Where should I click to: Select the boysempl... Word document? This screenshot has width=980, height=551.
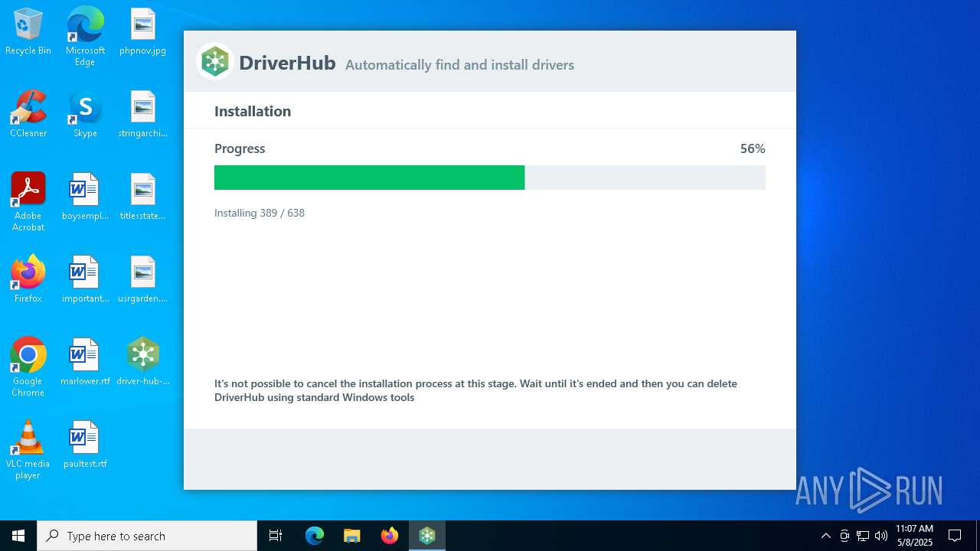(85, 197)
